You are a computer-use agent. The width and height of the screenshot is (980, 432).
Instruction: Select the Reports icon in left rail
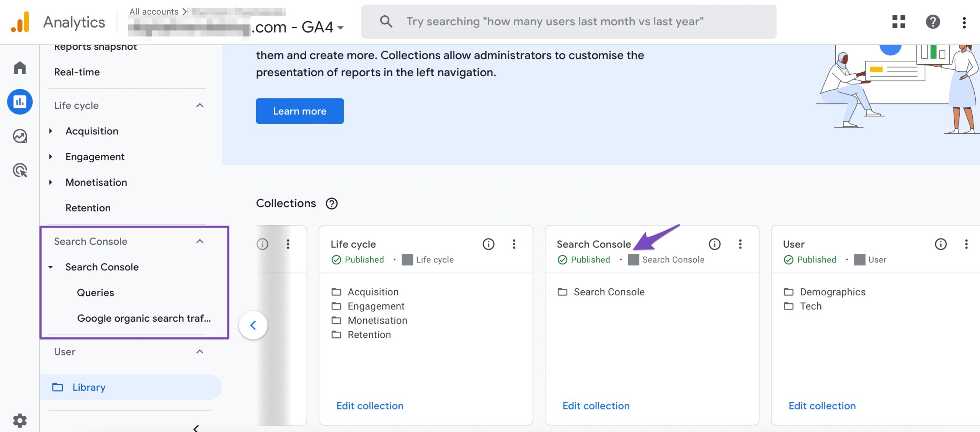pyautogui.click(x=20, y=101)
